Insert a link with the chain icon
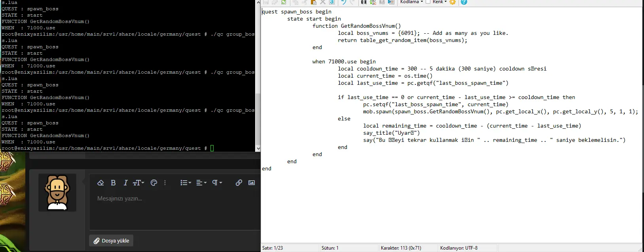644x252 pixels. coord(239,183)
